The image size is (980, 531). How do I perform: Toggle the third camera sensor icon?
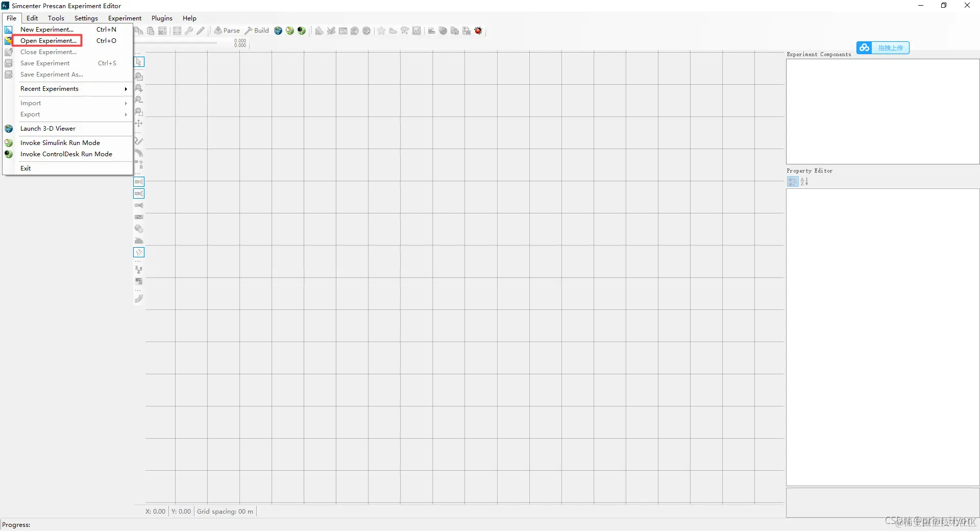point(139,205)
